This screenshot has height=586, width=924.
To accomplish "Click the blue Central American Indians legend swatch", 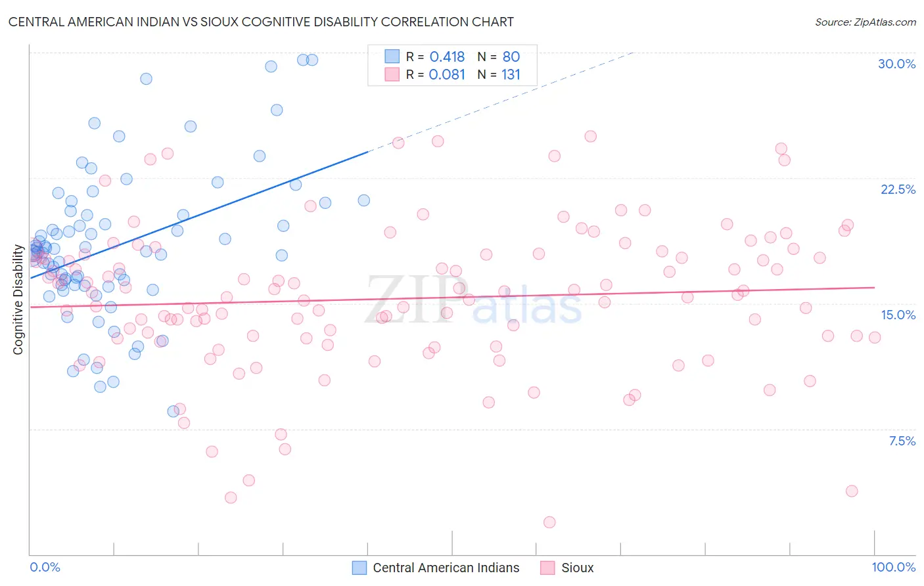I will [359, 568].
